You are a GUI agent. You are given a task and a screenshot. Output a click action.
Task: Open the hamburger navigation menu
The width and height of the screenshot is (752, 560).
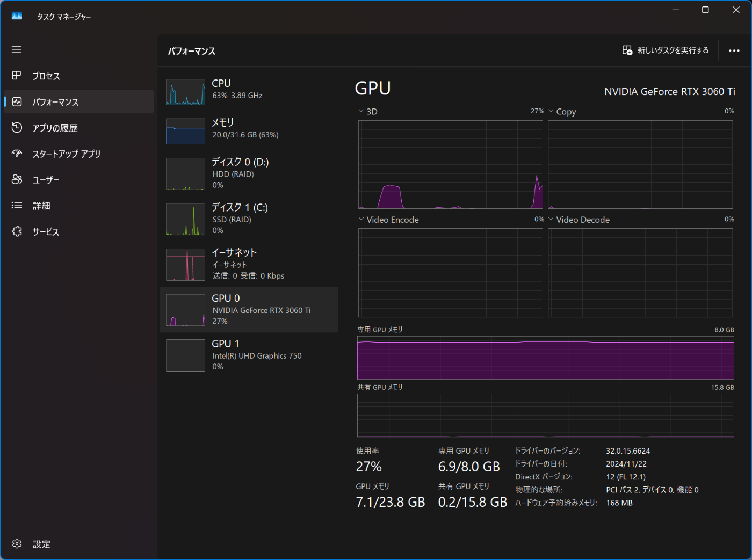pos(17,49)
